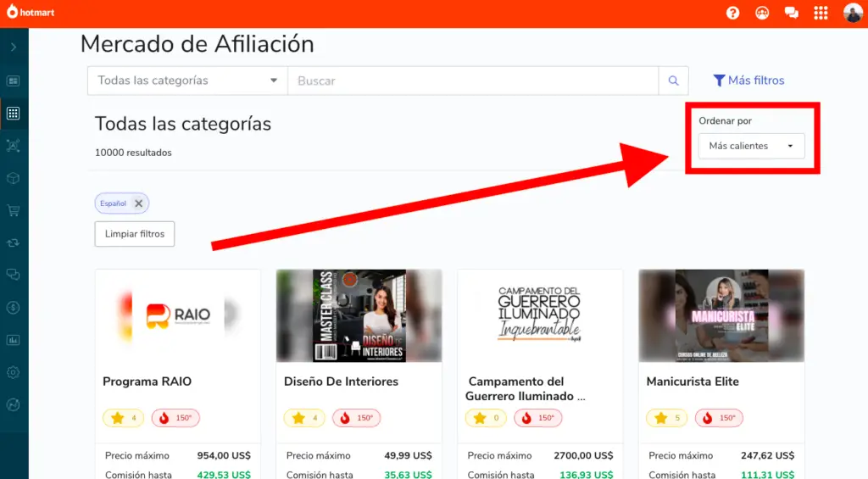Click the star rating badge on Programa RAIO
868x479 pixels.
123,417
